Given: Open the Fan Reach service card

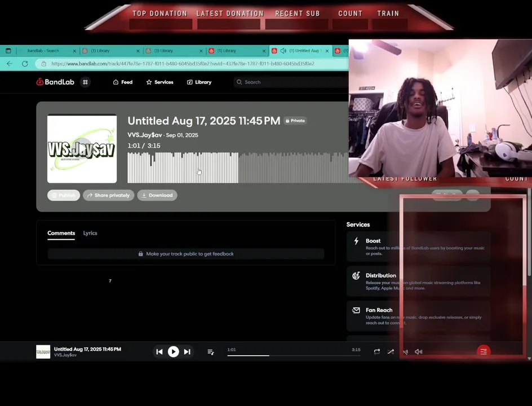Looking at the screenshot, I should click(x=419, y=316).
